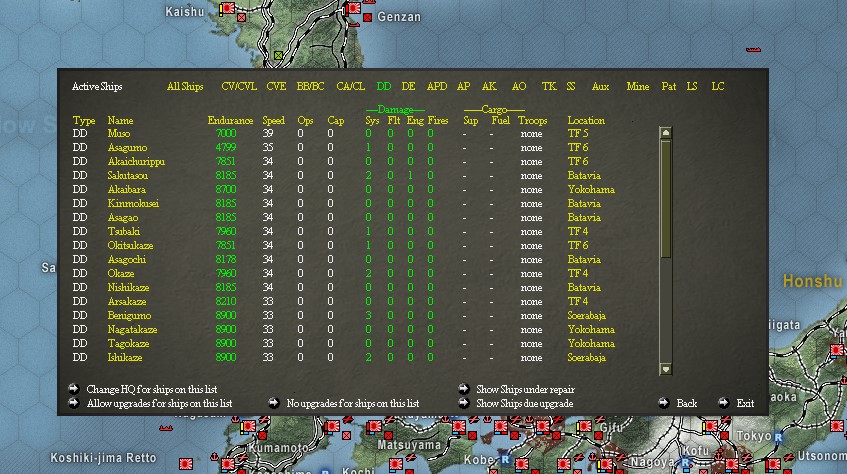Open destroyer Ishikaze ship details
Image resolution: width=847 pixels, height=474 pixels.
point(125,358)
